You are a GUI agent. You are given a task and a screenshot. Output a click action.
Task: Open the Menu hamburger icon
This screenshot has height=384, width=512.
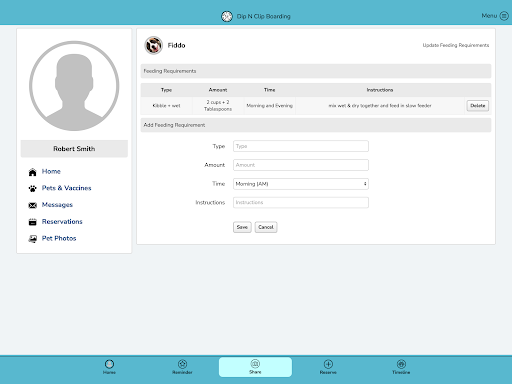point(504,16)
